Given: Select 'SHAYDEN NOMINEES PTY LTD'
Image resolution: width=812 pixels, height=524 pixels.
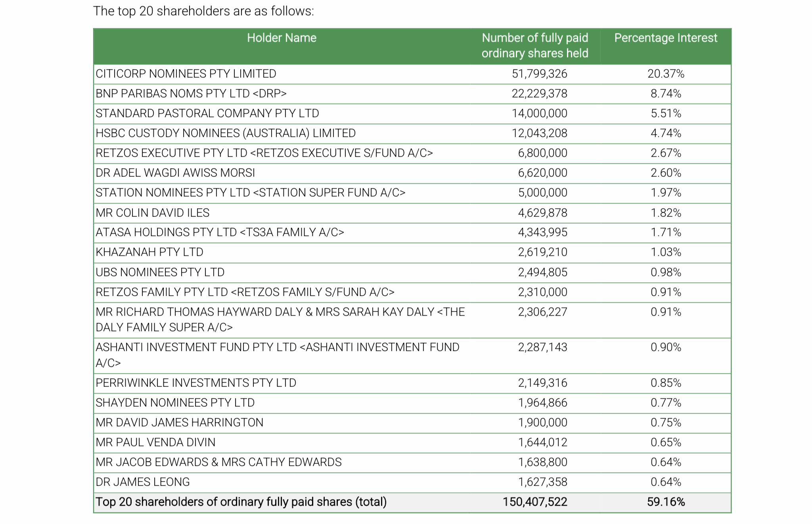Looking at the screenshot, I should point(175,403).
